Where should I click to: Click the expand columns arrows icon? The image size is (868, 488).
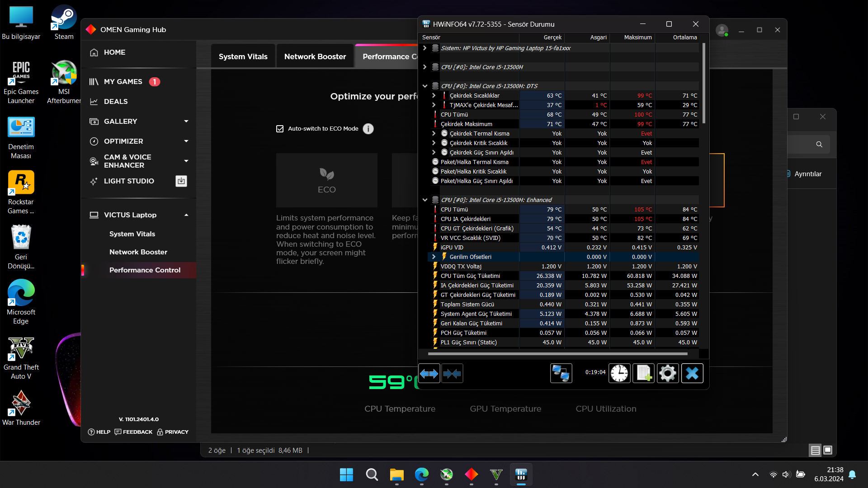click(429, 373)
